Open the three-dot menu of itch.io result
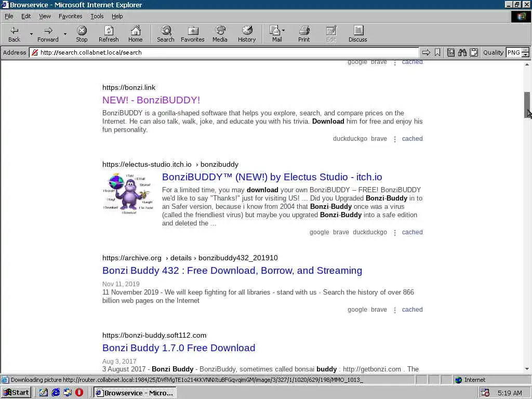532x399 pixels. (395, 233)
